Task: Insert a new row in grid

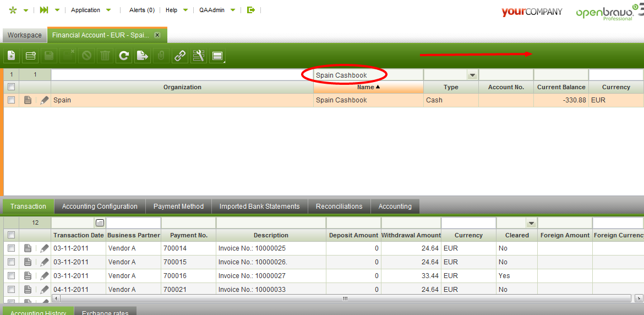Action: point(30,56)
